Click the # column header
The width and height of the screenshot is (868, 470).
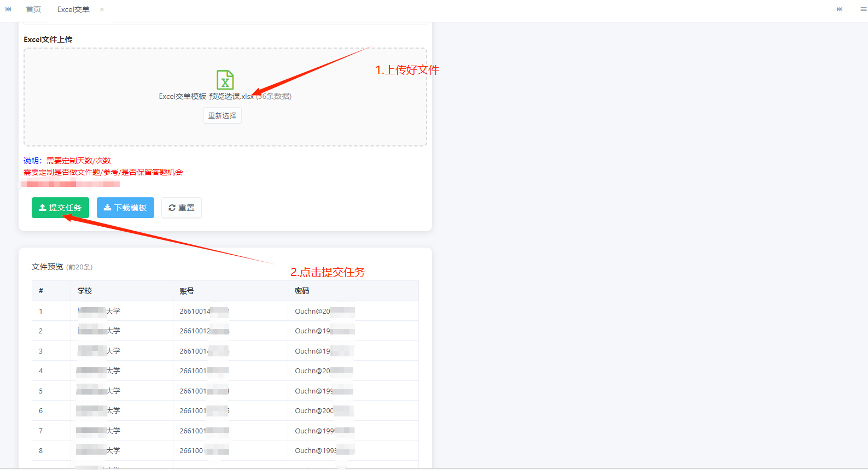pos(51,291)
